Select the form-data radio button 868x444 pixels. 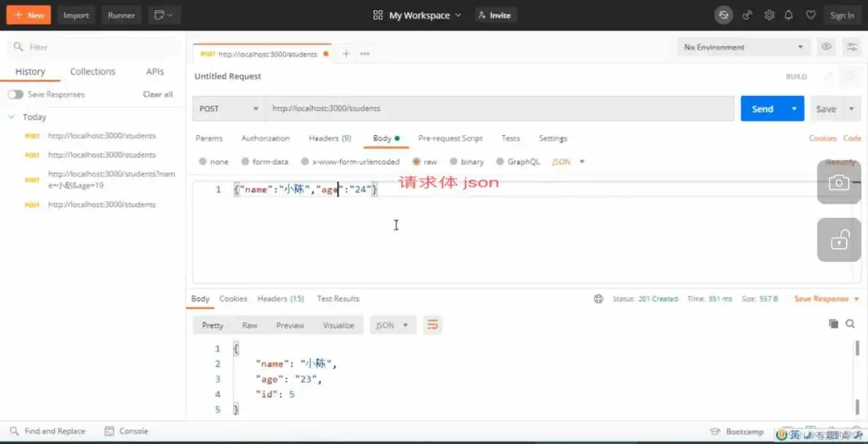(x=245, y=161)
